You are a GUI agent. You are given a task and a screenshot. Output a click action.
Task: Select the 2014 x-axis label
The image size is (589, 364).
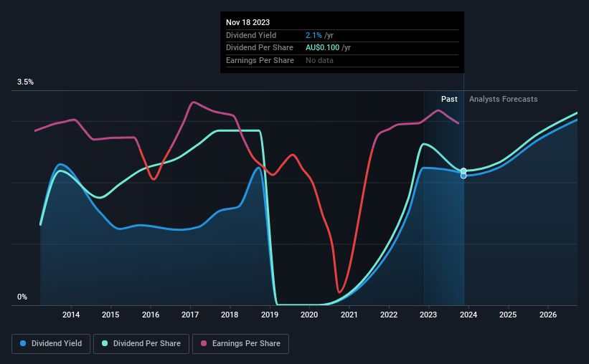click(70, 315)
